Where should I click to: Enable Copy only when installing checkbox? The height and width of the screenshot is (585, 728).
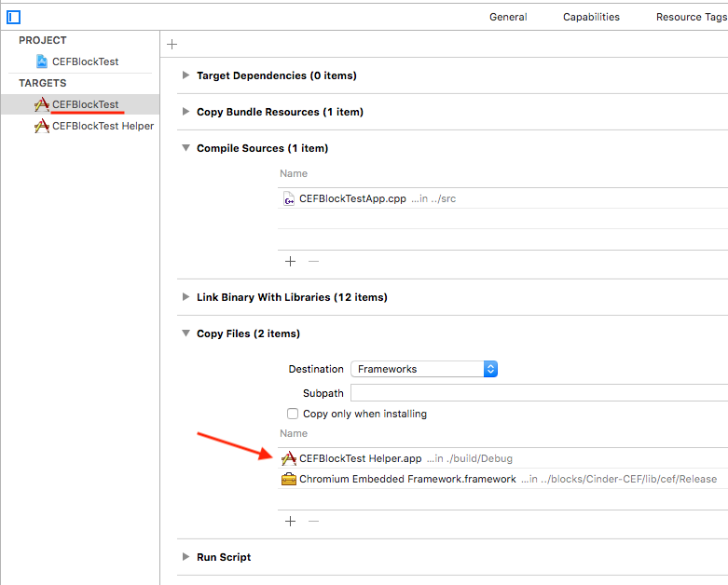click(293, 414)
